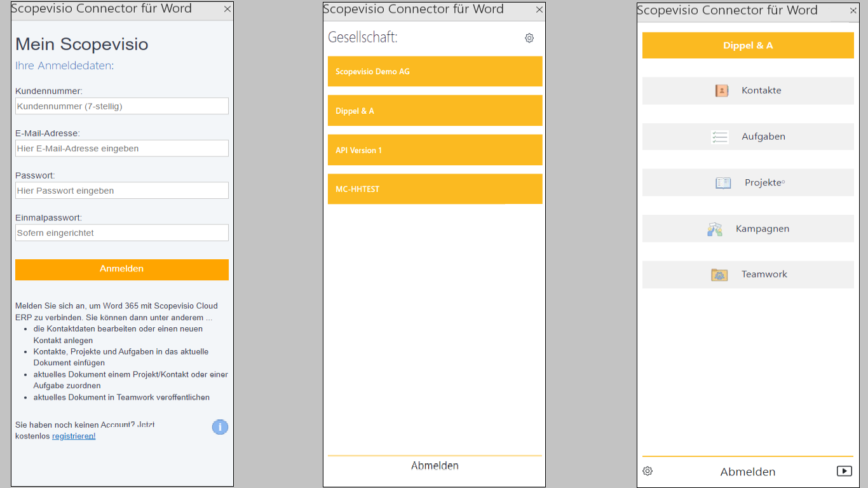Select company Dippel & A in list

click(435, 111)
